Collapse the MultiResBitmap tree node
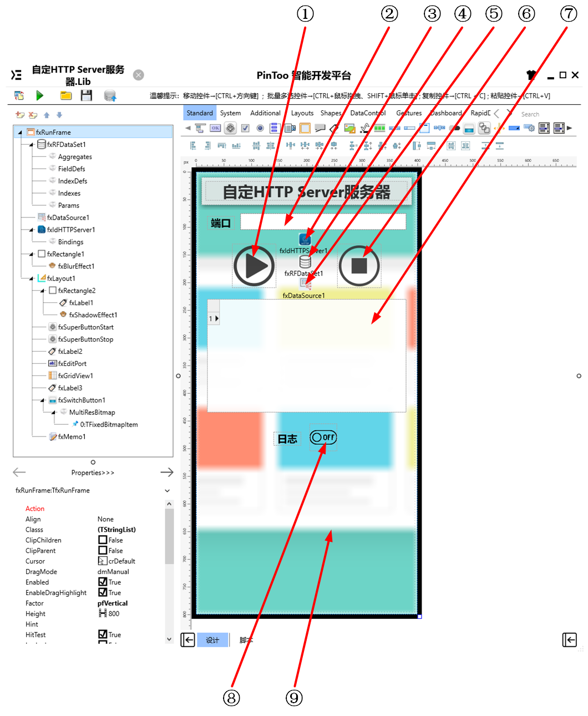The height and width of the screenshot is (716, 588). click(x=54, y=413)
